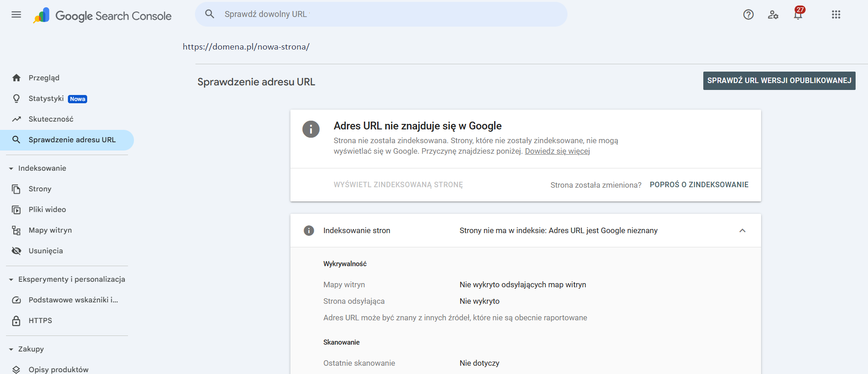Open Mapy witryn in sidebar
The width and height of the screenshot is (868, 374).
coord(50,230)
